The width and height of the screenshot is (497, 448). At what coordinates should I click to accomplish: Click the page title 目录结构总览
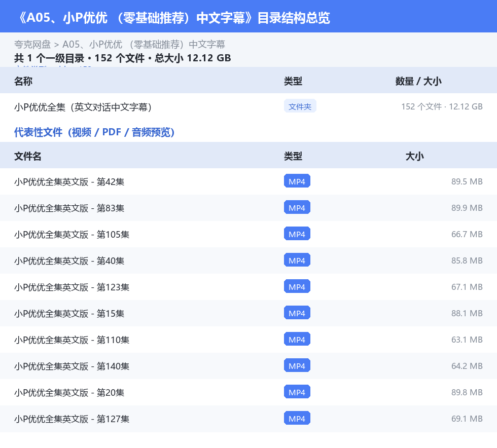(294, 18)
